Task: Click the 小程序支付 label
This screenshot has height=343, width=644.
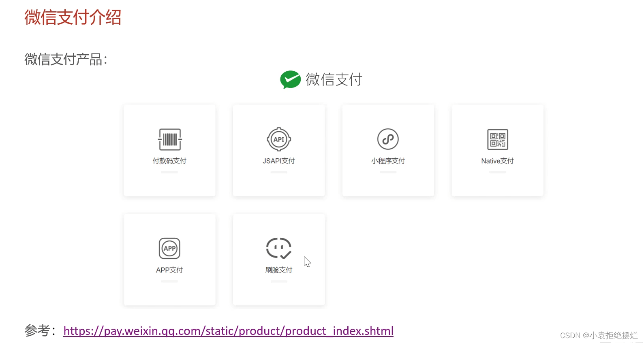Action: point(388,161)
